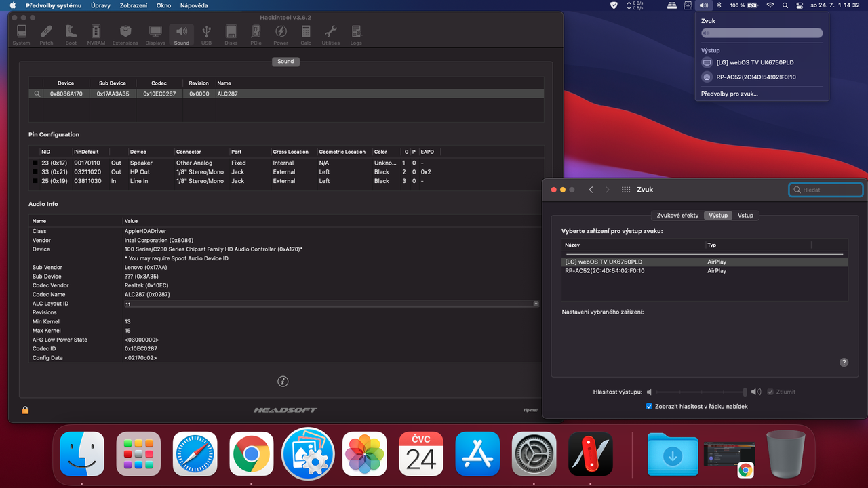
Task: Click the Hledat search field
Action: click(x=825, y=190)
